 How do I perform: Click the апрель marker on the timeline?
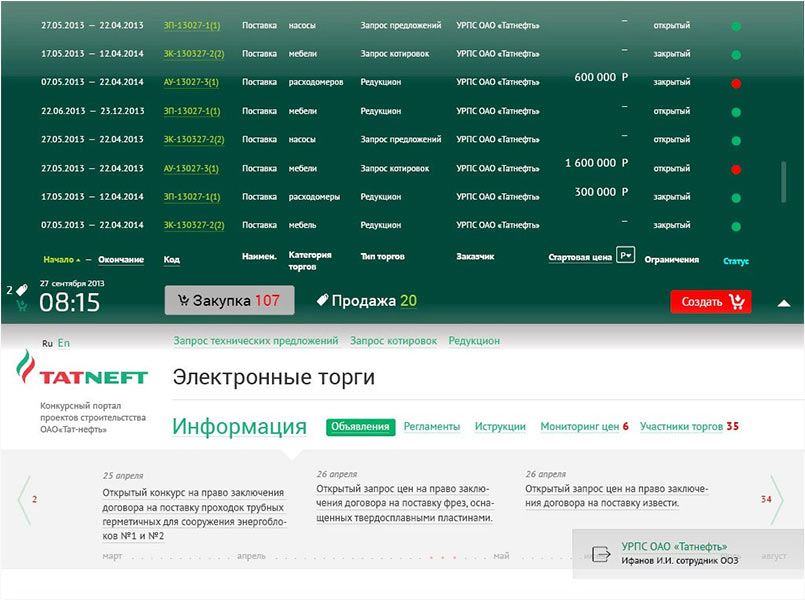[x=251, y=555]
